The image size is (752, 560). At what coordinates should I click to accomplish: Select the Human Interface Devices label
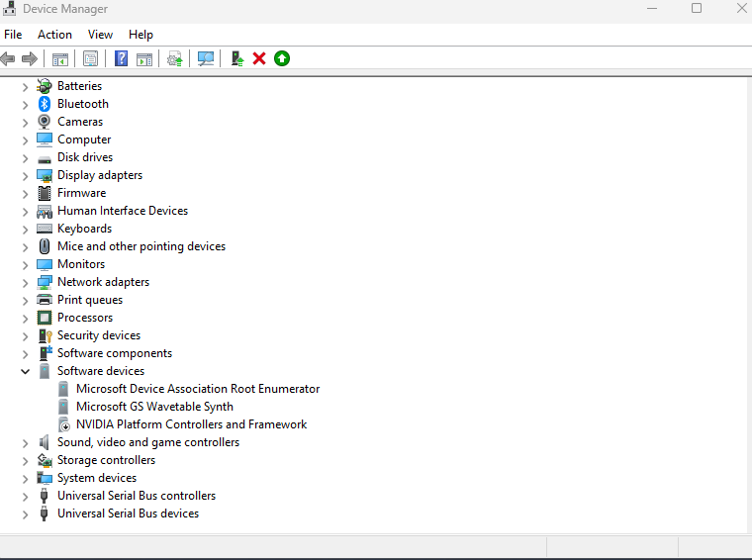pyautogui.click(x=123, y=211)
